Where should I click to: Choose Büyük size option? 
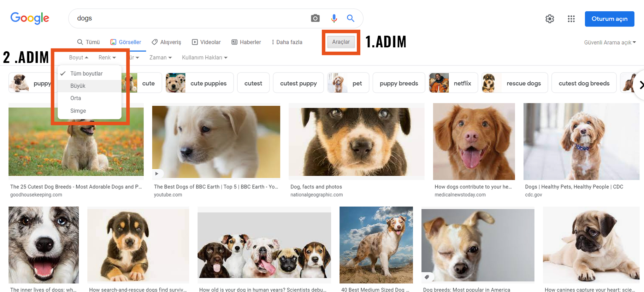tap(78, 86)
